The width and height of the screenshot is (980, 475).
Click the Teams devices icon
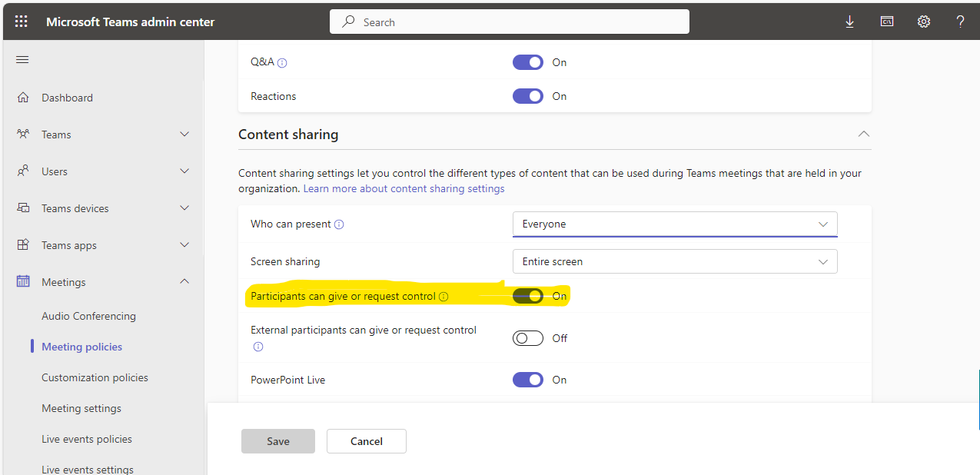[x=23, y=208]
